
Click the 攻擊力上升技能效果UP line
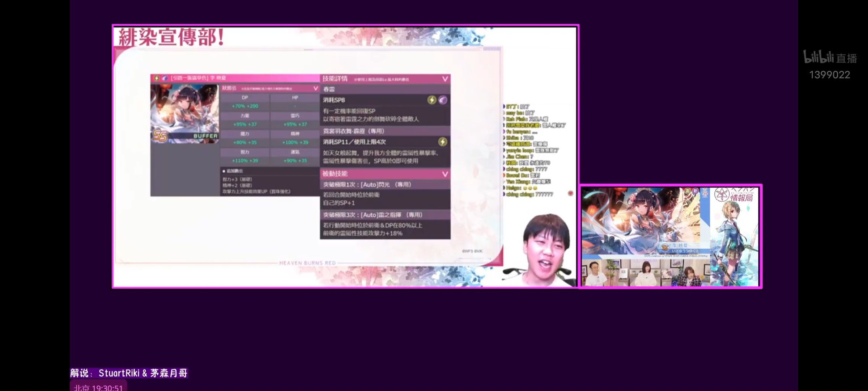(x=256, y=192)
